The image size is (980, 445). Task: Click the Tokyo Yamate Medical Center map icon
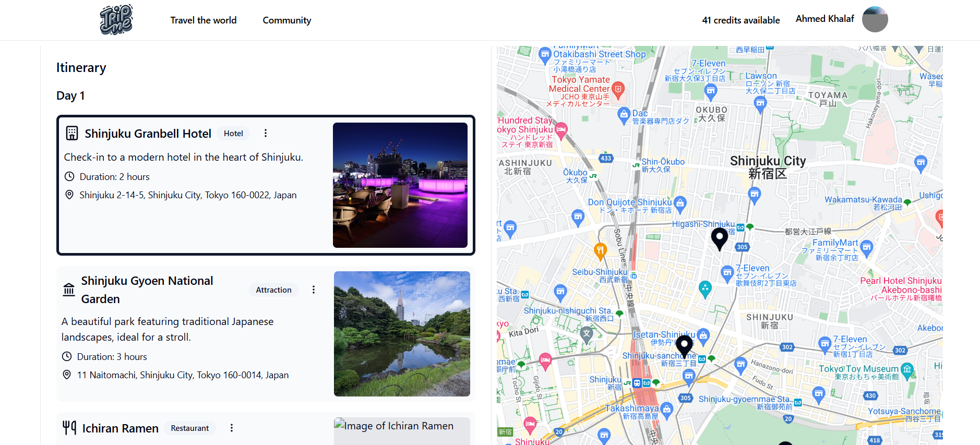click(x=618, y=89)
